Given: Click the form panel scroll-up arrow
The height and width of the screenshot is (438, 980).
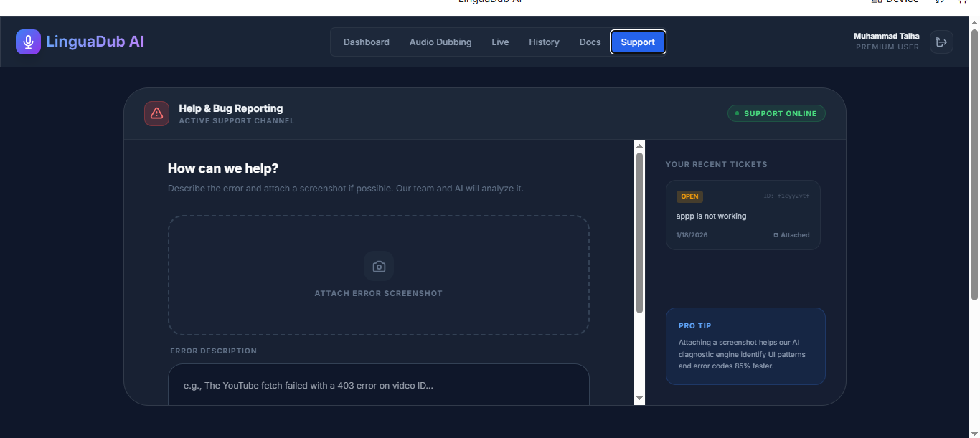Looking at the screenshot, I should click(639, 146).
